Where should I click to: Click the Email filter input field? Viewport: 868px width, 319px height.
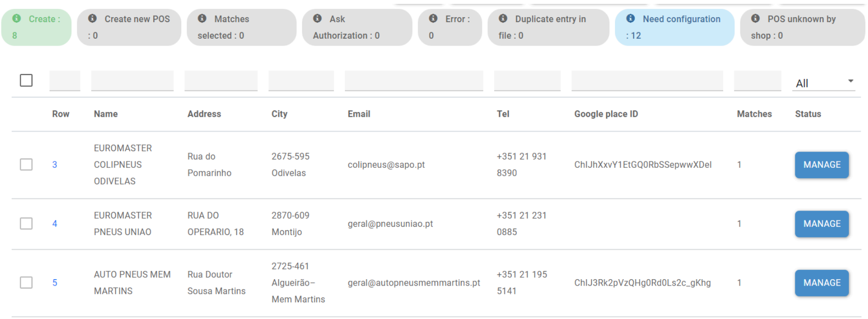414,81
